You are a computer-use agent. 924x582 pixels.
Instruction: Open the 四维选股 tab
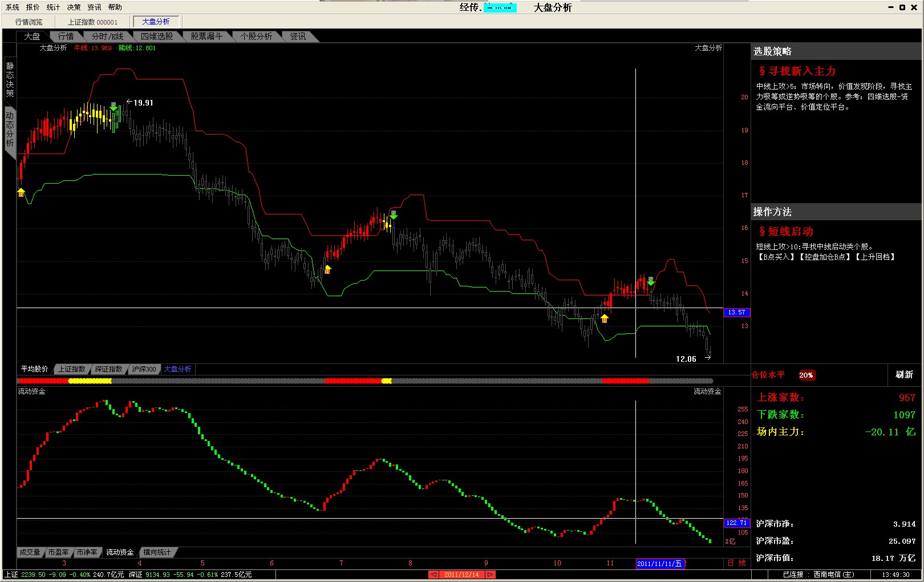pyautogui.click(x=157, y=37)
